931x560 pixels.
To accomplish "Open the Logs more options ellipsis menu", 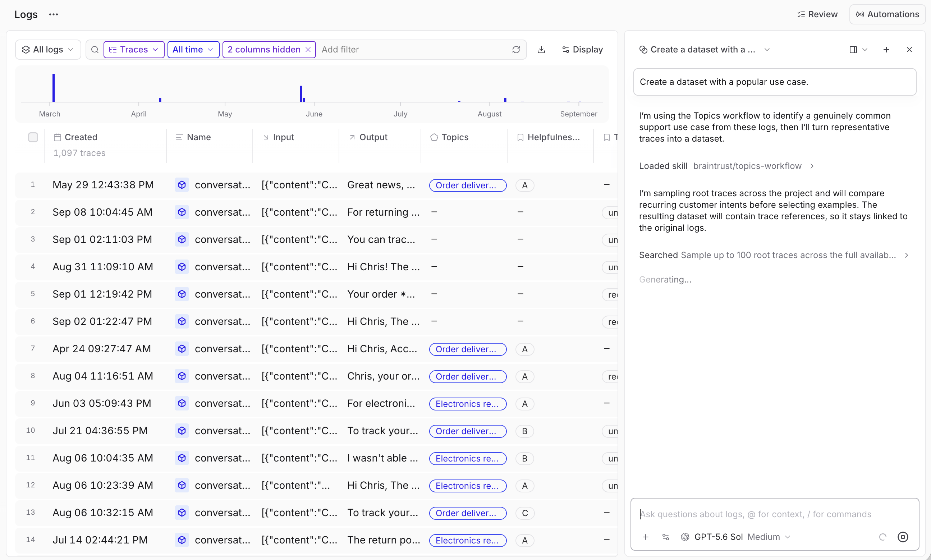I will (x=54, y=14).
